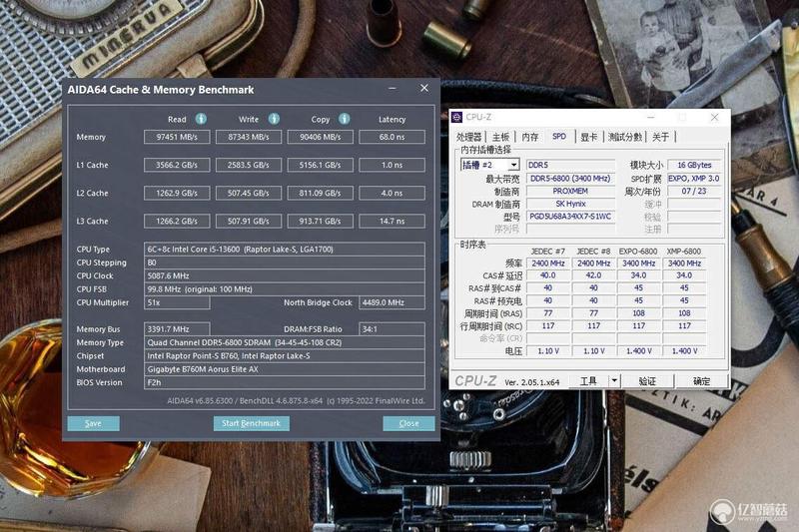This screenshot has width=799, height=532.
Task: Click the Write info icon in AIDA64
Action: coord(274,119)
